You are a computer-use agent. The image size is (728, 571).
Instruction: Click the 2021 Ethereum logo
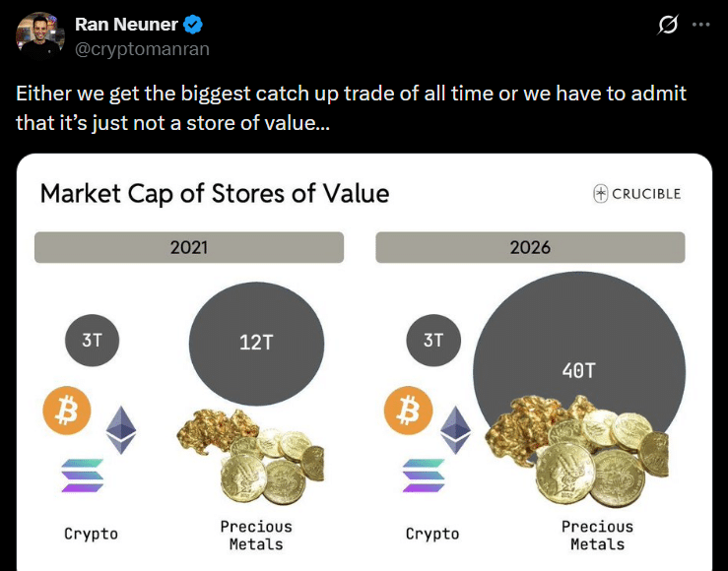tap(122, 428)
